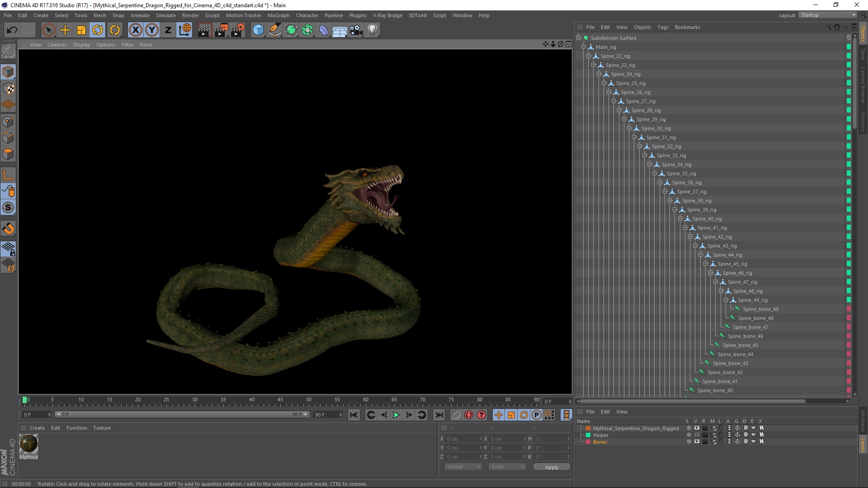Toggle Z axis lock

pyautogui.click(x=168, y=30)
